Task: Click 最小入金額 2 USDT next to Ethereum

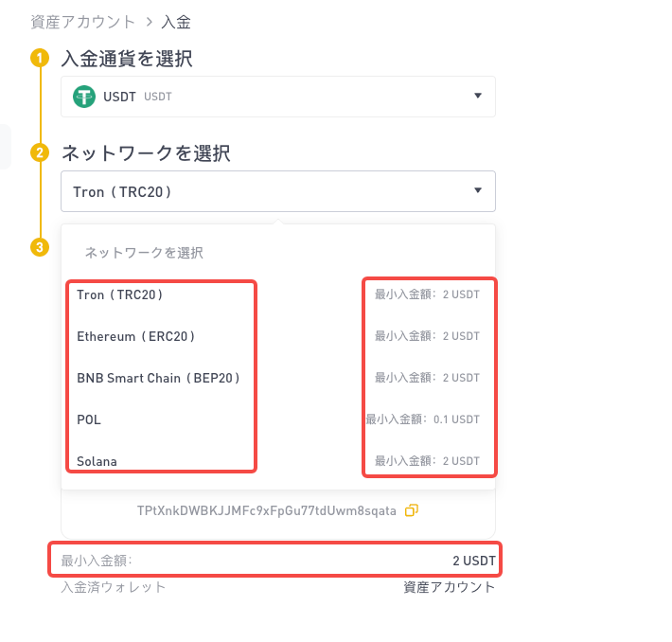Action: tap(427, 336)
